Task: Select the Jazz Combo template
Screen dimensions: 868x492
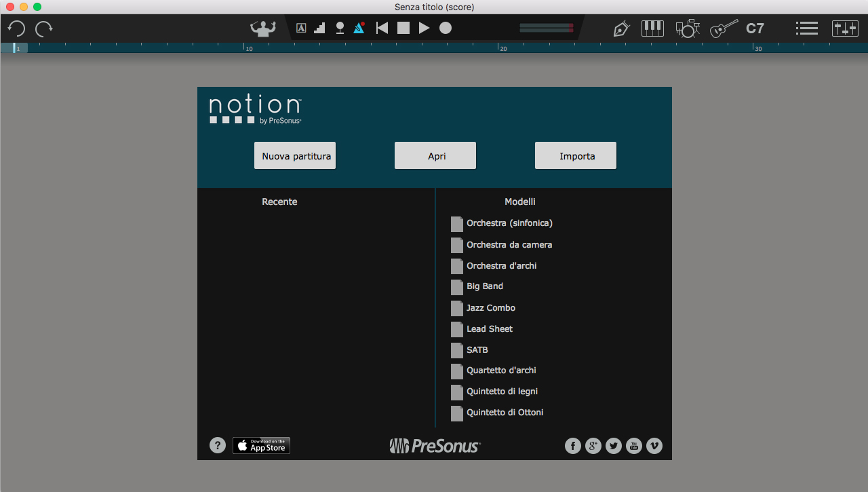Action: (x=490, y=308)
